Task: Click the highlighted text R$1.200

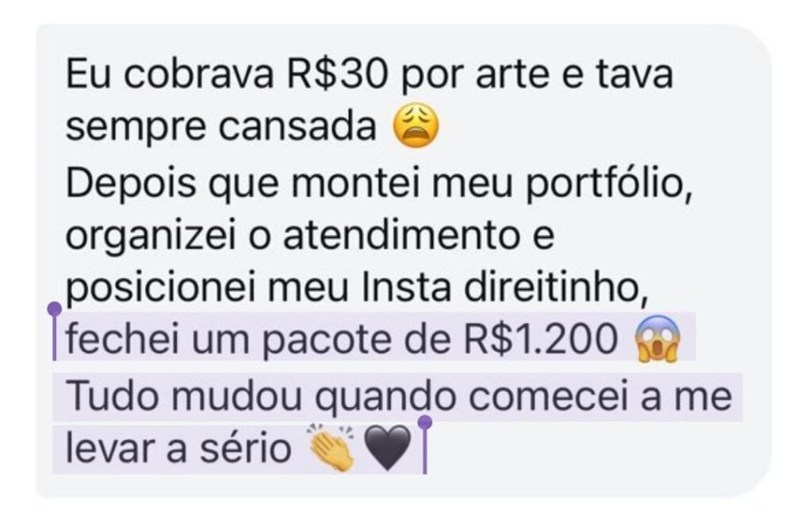Action: point(541,340)
